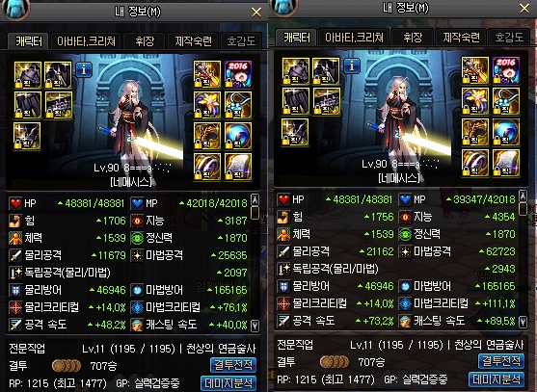The height and width of the screenshot is (392, 537).
Task: Select the 2016 event item slot in left panel
Action: pyautogui.click(x=238, y=74)
